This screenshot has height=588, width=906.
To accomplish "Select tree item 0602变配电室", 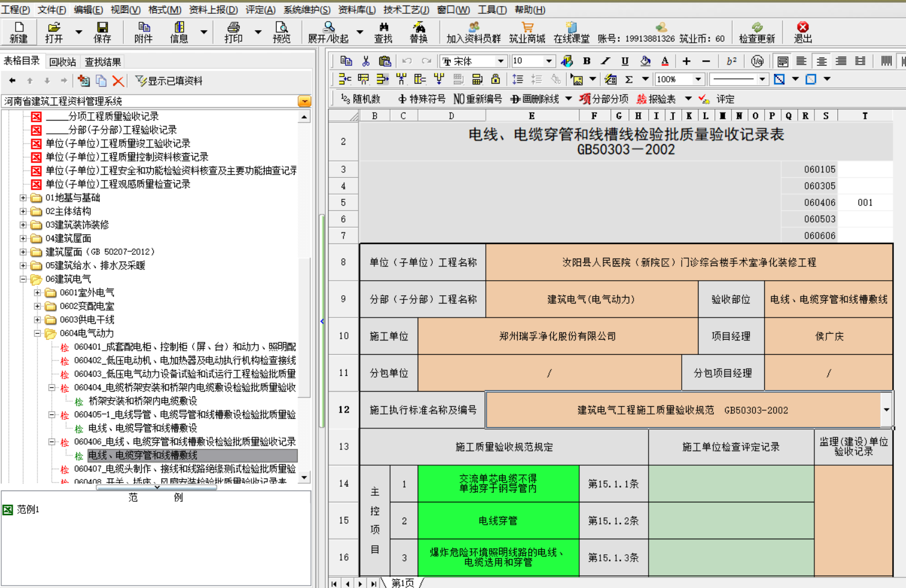I will pos(87,306).
